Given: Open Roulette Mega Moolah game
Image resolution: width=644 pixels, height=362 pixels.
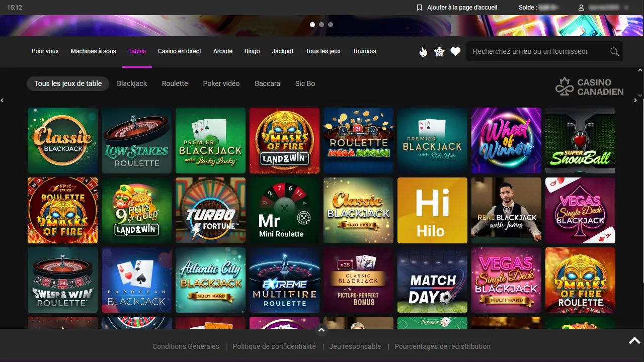Looking at the screenshot, I should (x=358, y=140).
